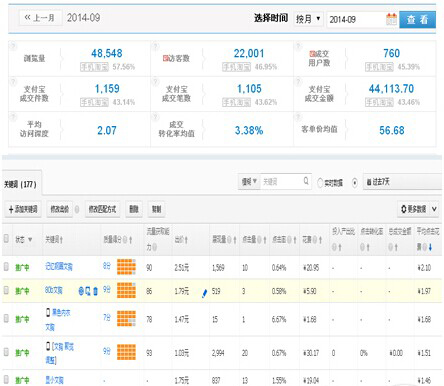Click the blue 查看 button
The height and width of the screenshot is (386, 444).
(417, 19)
